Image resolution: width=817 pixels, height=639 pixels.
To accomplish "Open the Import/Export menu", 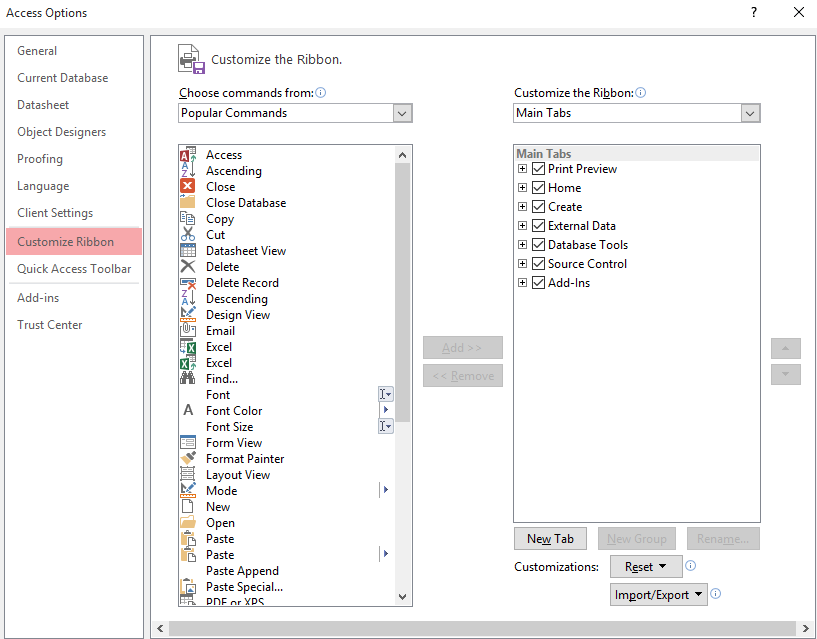I will (x=658, y=594).
